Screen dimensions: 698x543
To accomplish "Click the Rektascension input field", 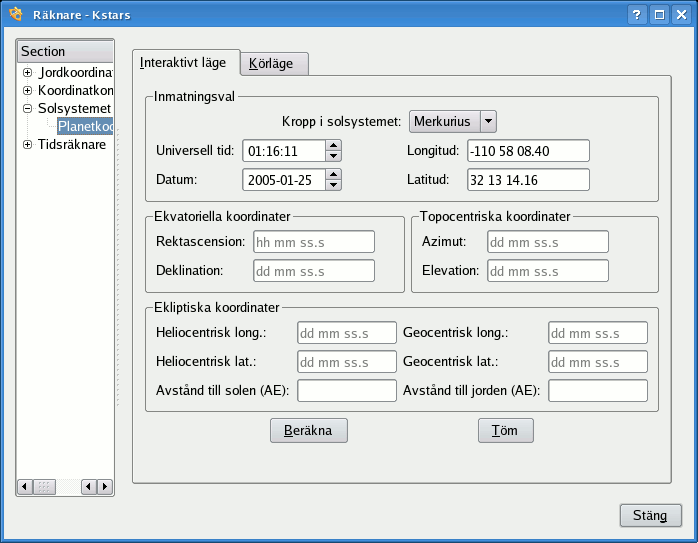I will [x=314, y=242].
